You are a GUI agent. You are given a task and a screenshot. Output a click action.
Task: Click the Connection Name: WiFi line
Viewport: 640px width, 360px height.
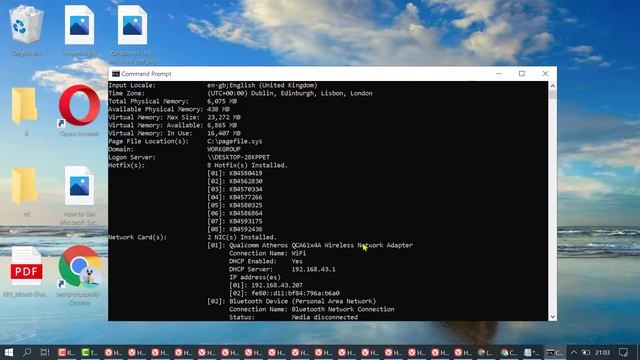point(267,253)
